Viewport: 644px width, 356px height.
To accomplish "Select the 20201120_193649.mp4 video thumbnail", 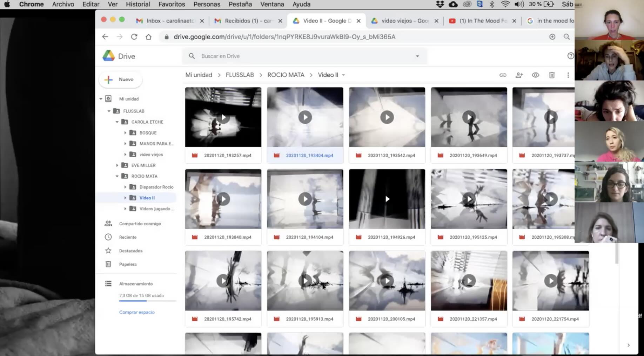I will [x=469, y=117].
